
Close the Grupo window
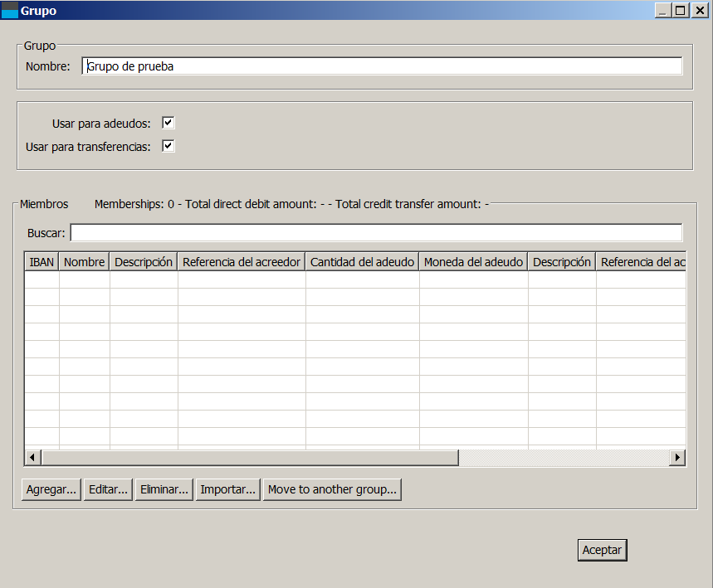[699, 11]
